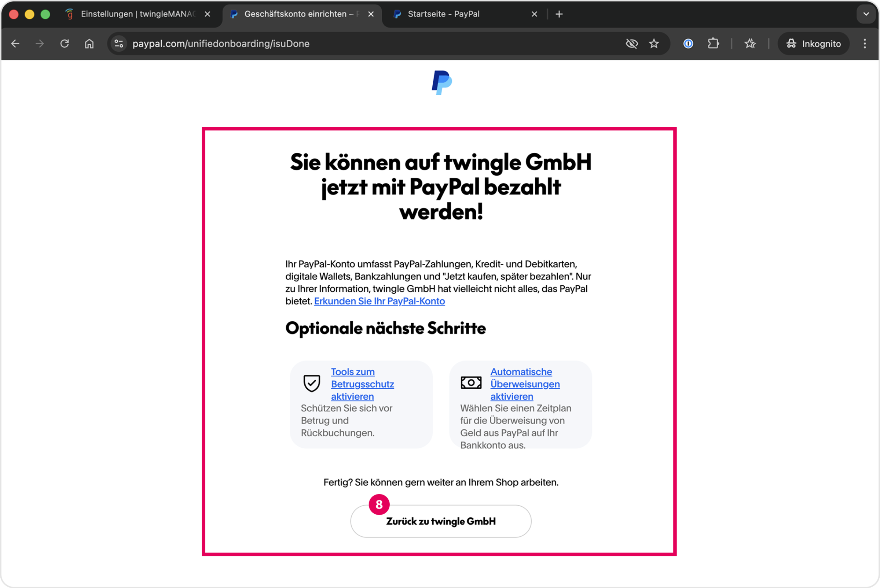Switch to Einstellungen twingleMANAGER tab
Viewport: 880px width, 588px height.
click(138, 14)
